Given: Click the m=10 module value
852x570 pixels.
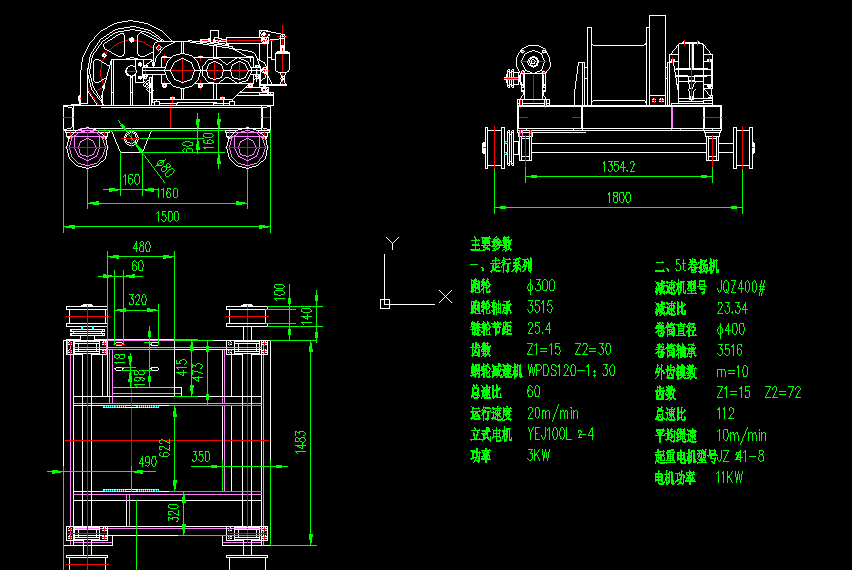Looking at the screenshot, I should tap(732, 372).
